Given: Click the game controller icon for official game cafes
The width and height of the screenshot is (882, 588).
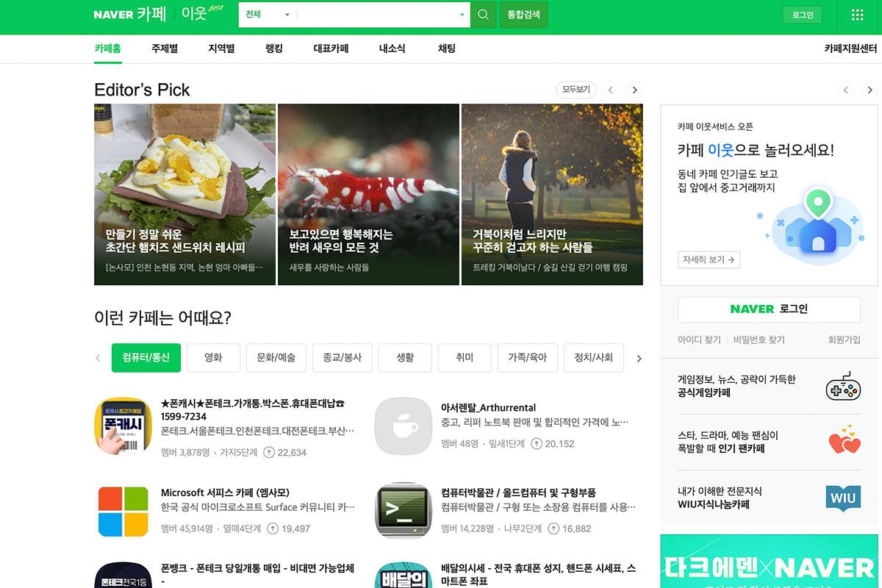Looking at the screenshot, I should (842, 386).
